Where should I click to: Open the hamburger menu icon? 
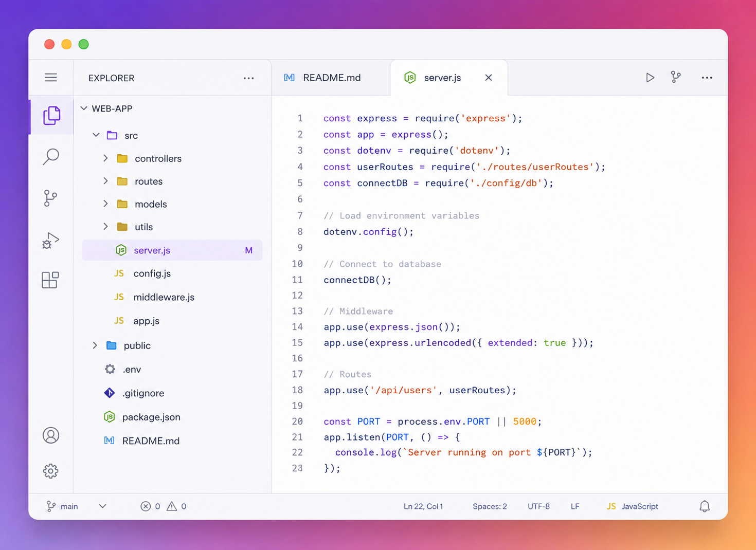coord(51,78)
